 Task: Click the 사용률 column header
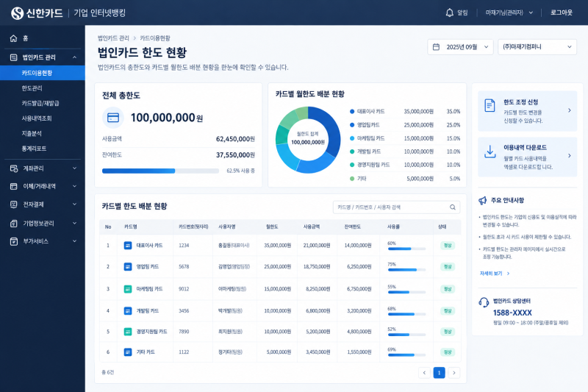[x=393, y=227]
